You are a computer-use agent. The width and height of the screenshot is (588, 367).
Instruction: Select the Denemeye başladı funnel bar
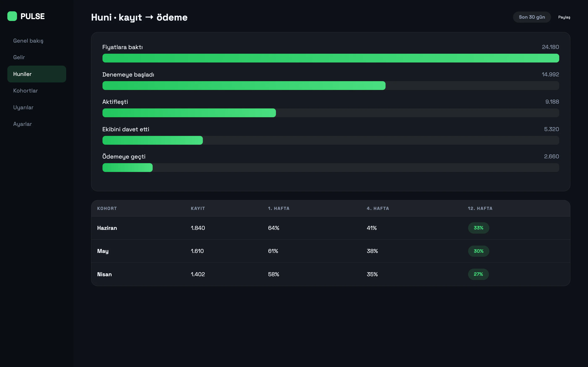coord(331,85)
